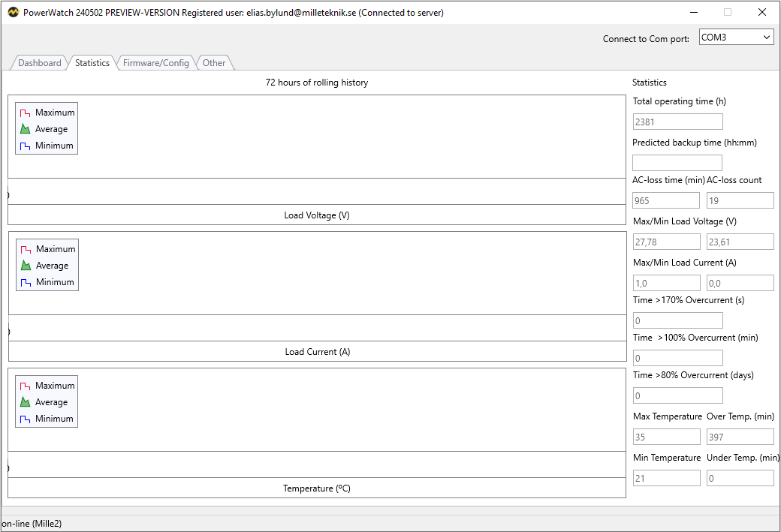
Task: Click the Max Temperature value field
Action: pos(665,436)
